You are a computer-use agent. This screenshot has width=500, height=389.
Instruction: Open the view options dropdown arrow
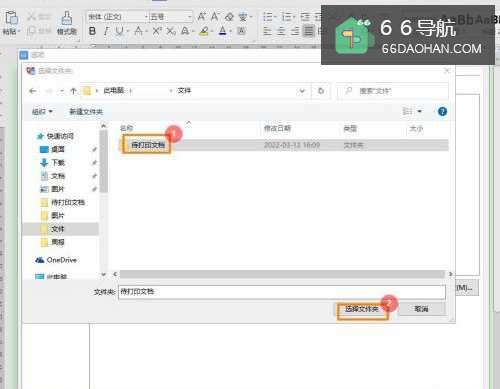[420, 111]
